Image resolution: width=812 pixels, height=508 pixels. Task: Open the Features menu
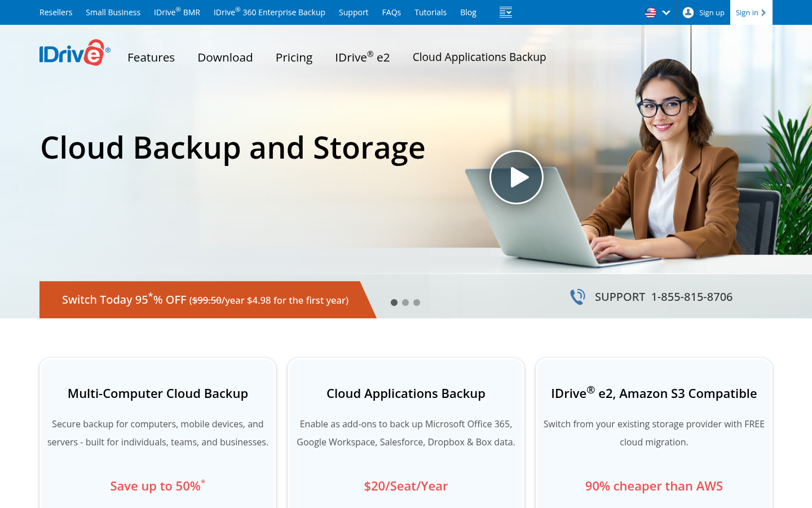point(151,58)
